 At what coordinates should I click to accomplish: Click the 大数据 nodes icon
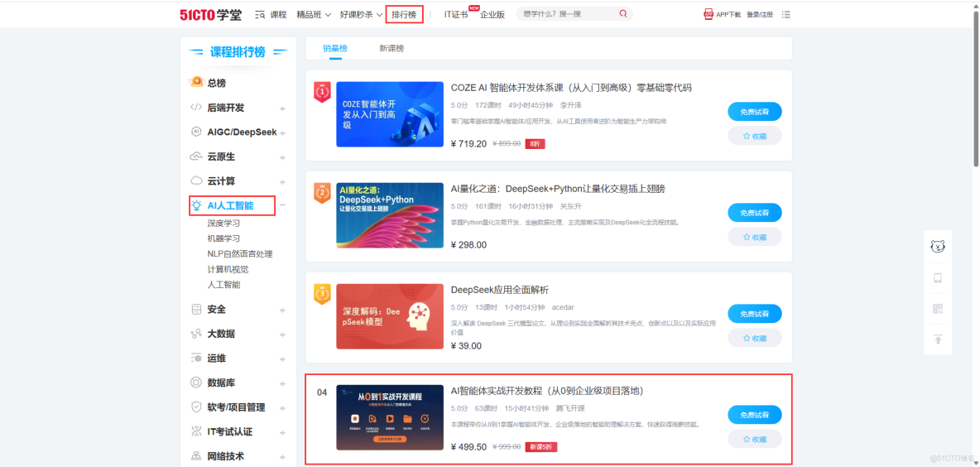196,334
